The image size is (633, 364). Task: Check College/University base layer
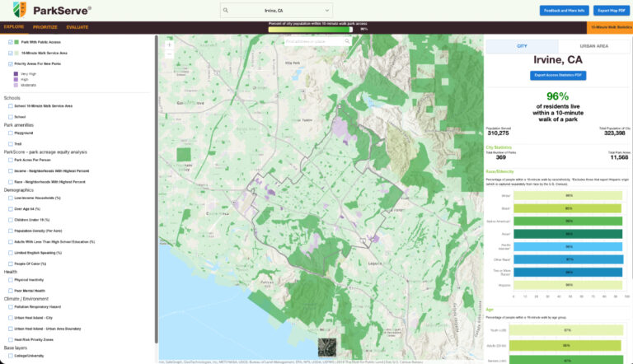[x=11, y=356]
